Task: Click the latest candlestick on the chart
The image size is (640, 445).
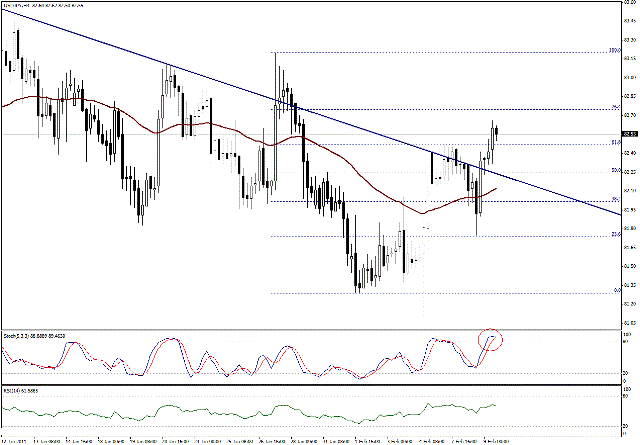Action: [x=497, y=129]
